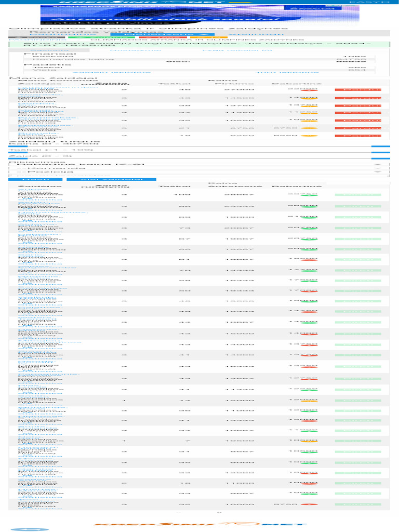Click the Krepsinis.net logo in the footer
399x532 pixels.
click(x=200, y=524)
